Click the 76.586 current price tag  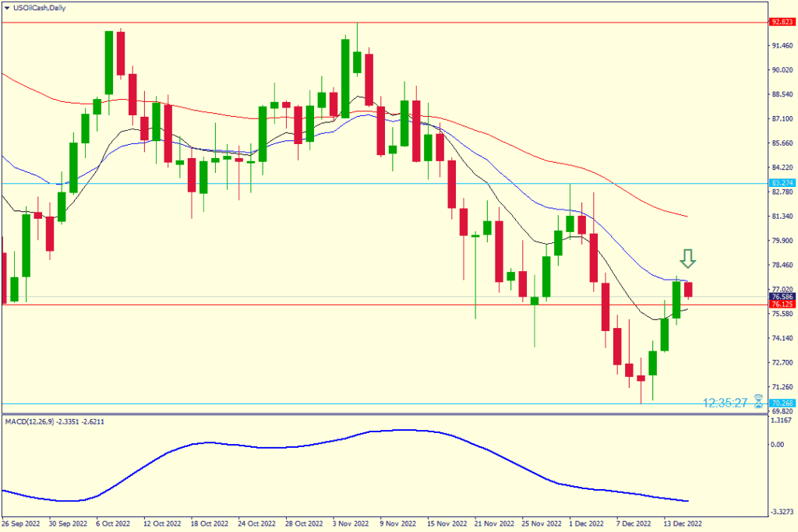[781, 297]
